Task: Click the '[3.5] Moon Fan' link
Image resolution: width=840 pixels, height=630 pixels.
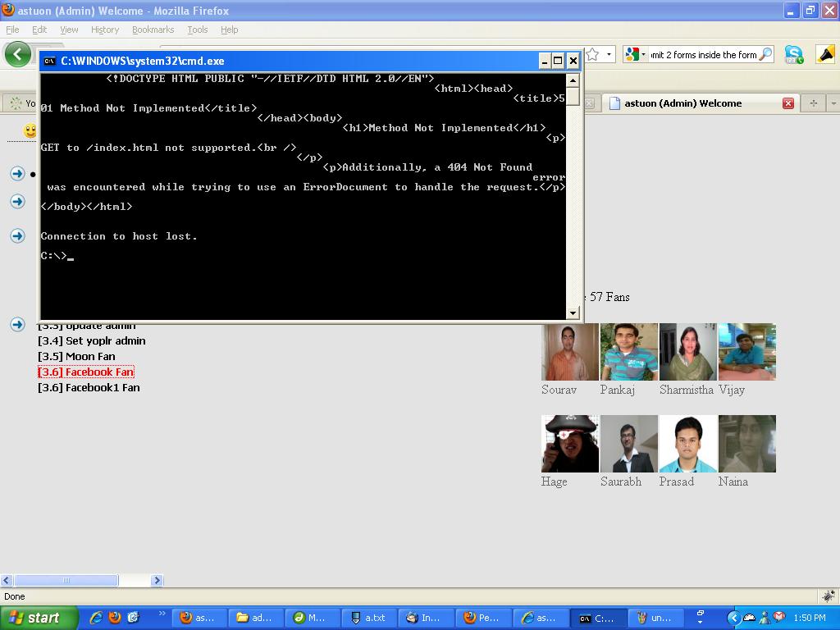Action: click(76, 356)
